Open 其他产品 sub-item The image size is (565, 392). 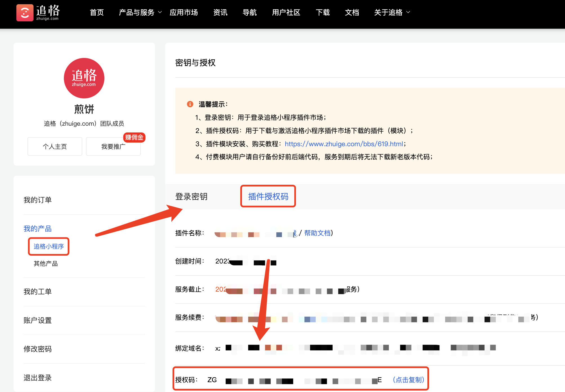pos(46,263)
